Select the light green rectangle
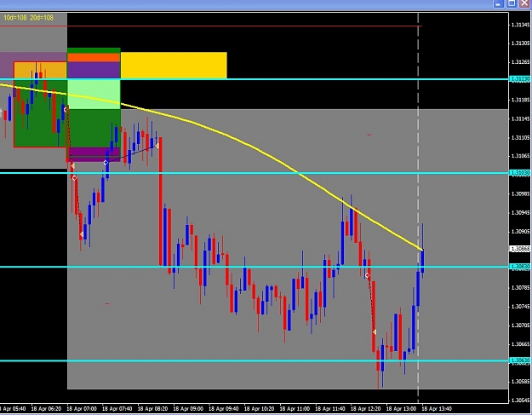 point(94,95)
